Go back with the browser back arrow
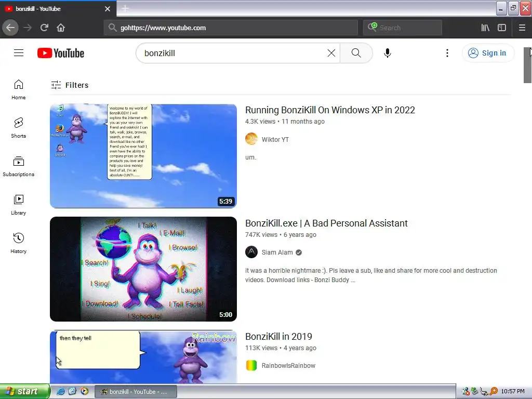This screenshot has height=399, width=532. 10,28
